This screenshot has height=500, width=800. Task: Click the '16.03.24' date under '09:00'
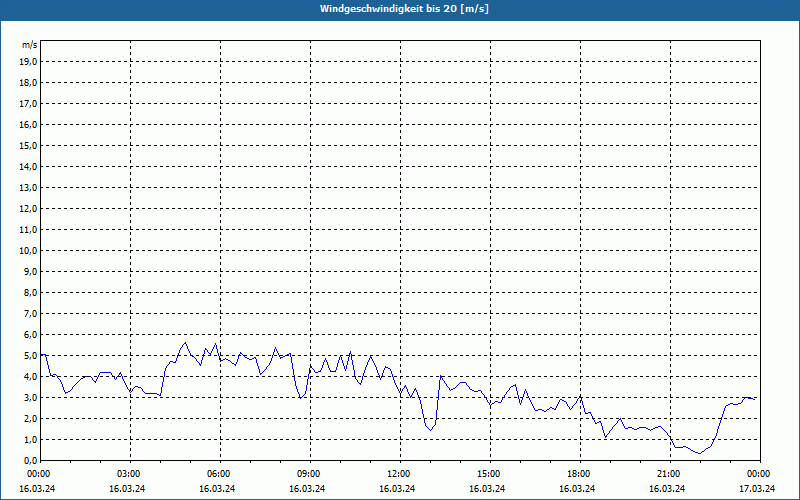307,488
